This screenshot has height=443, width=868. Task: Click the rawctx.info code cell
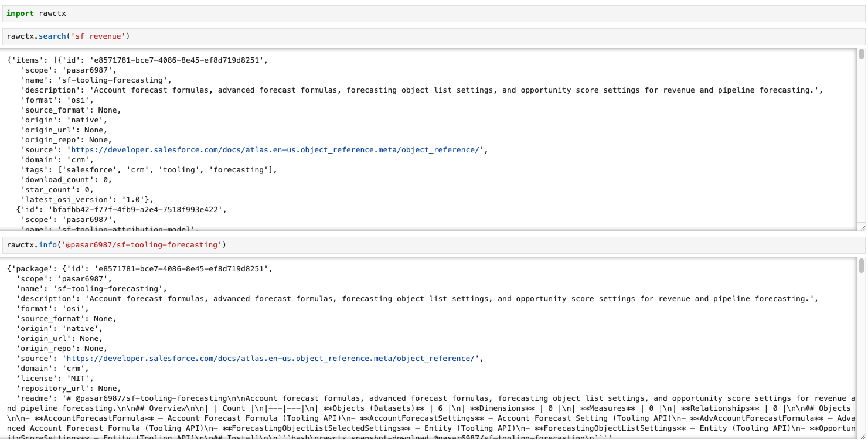(x=434, y=244)
